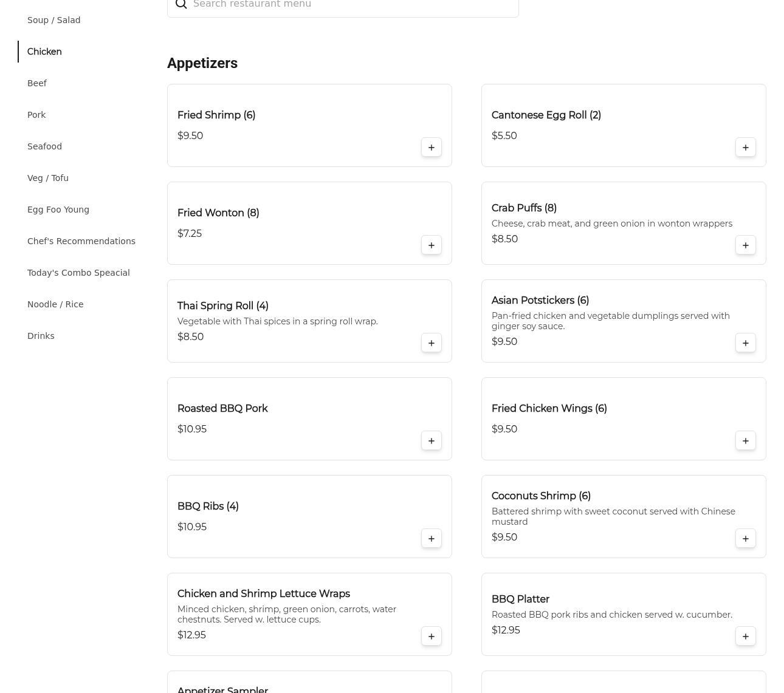Add Fried Shrimp (6) to cart
This screenshot has height=693, width=784.
[431, 148]
